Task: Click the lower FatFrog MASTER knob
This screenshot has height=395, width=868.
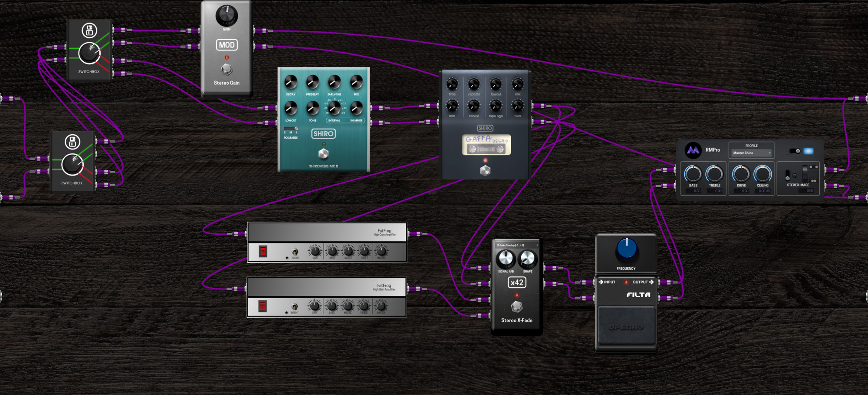Action: (x=381, y=306)
